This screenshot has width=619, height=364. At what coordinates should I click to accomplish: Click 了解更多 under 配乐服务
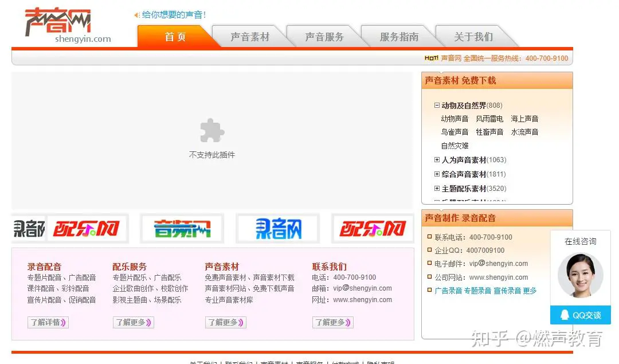[134, 323]
